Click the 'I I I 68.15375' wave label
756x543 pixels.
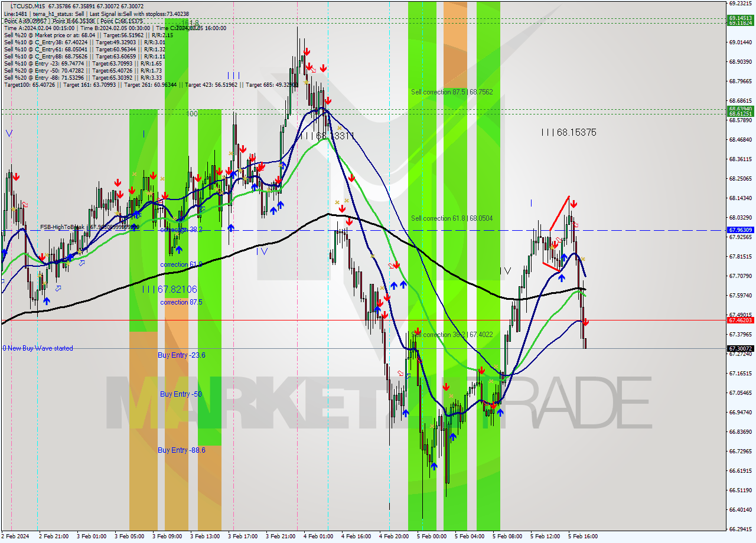(569, 133)
